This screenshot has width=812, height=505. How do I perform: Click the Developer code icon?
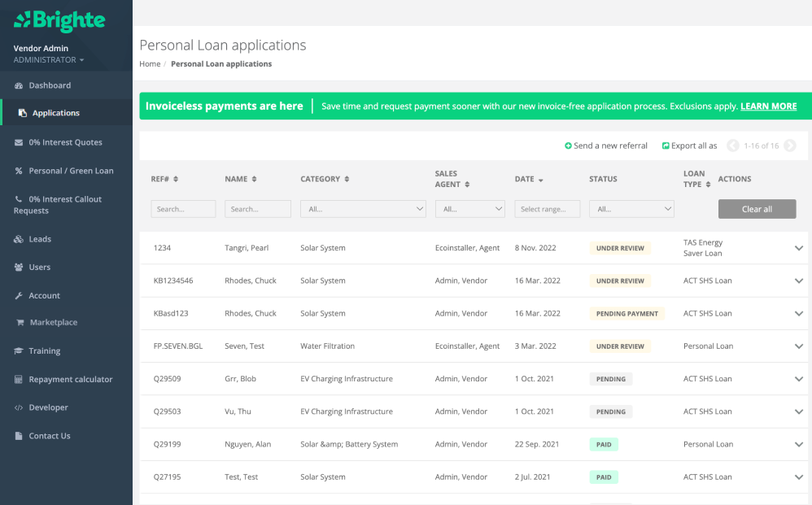point(19,407)
